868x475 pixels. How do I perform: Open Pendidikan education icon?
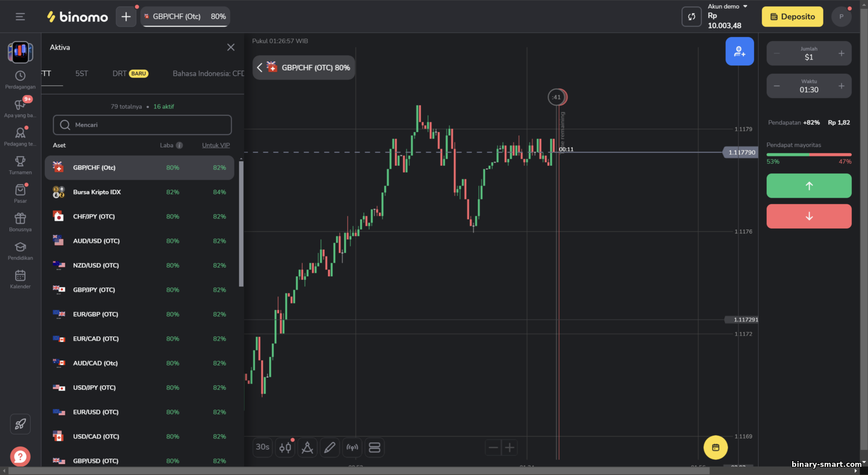click(x=20, y=251)
